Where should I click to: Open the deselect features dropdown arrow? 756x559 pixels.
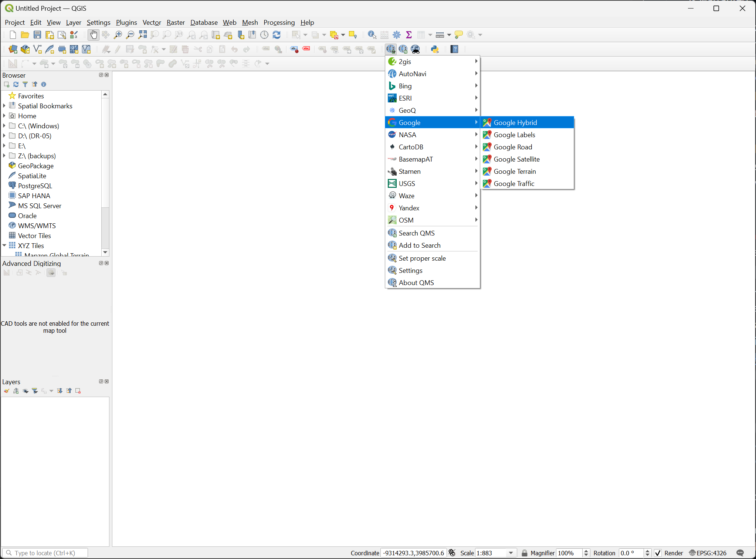[x=343, y=35]
